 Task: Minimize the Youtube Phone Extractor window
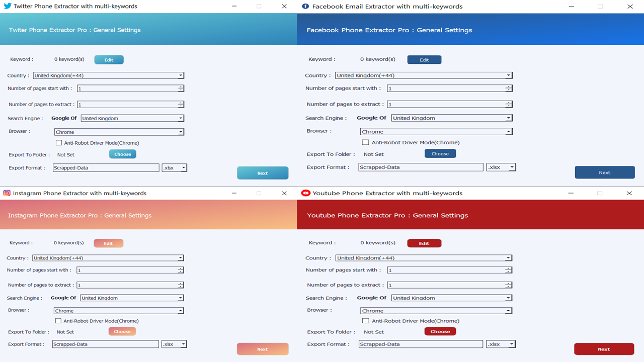pyautogui.click(x=571, y=193)
